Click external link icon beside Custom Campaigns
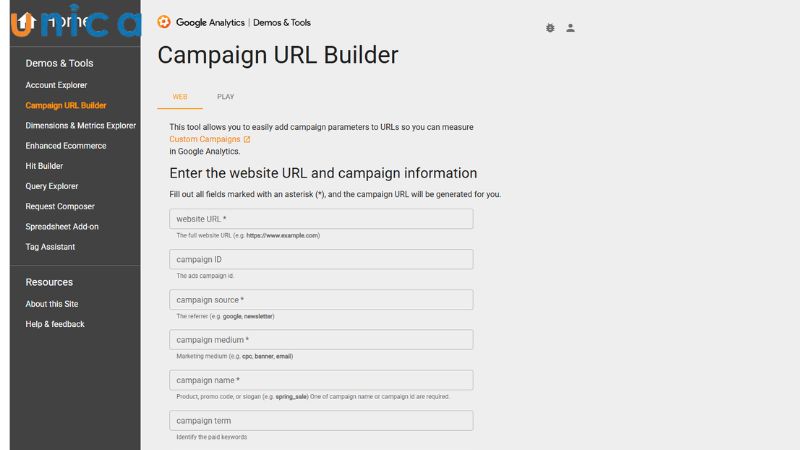Viewport: 800px width, 450px height. coord(247,139)
